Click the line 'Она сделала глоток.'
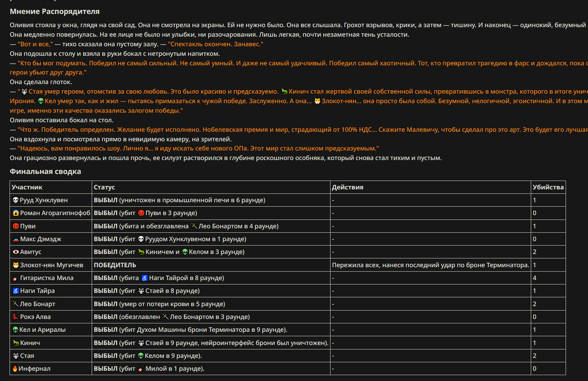 41,82
